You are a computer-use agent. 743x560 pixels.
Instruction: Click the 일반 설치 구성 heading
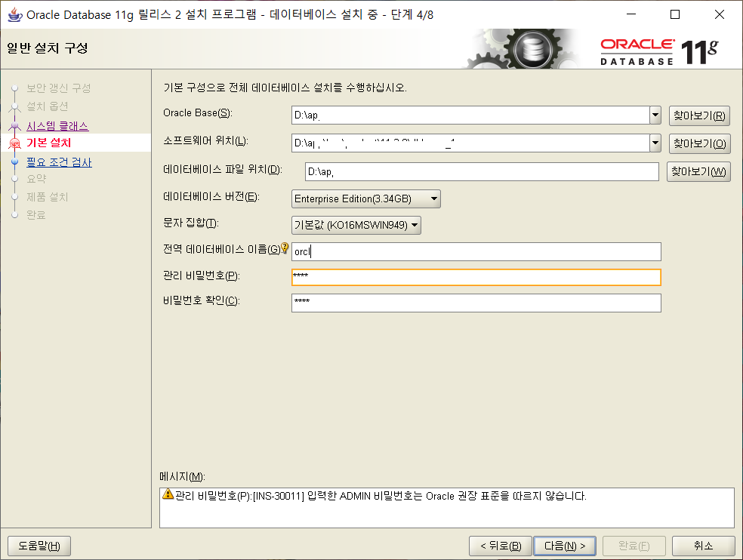pos(48,48)
